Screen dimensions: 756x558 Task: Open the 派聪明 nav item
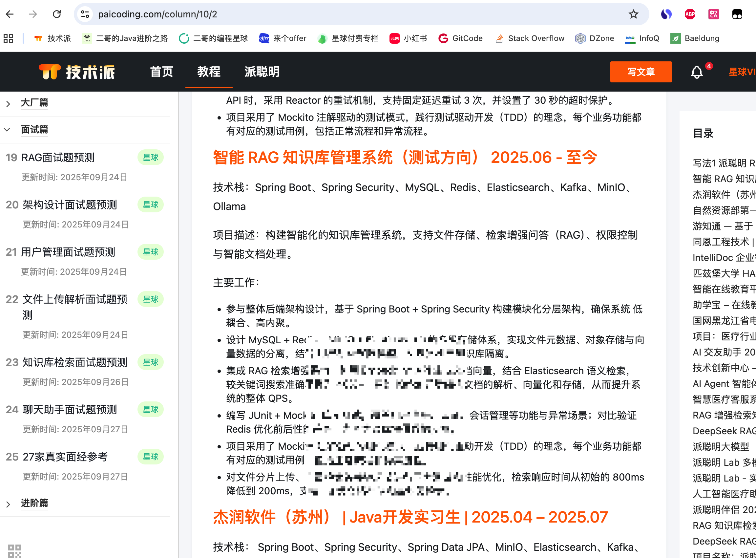pyautogui.click(x=262, y=72)
